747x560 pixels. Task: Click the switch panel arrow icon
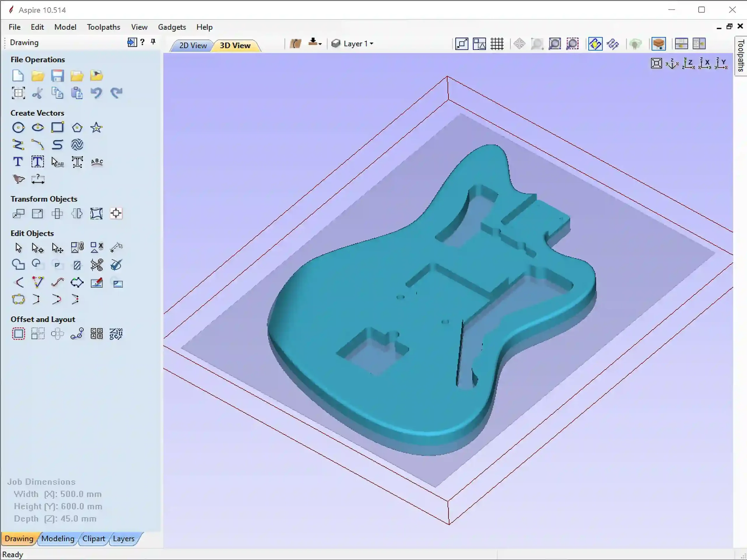[132, 42]
